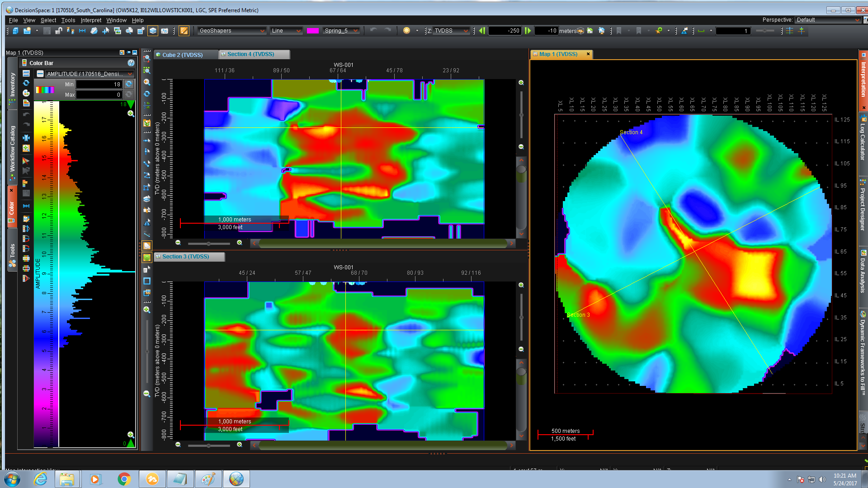
Task: Click the -10 meters step field
Action: point(546,31)
